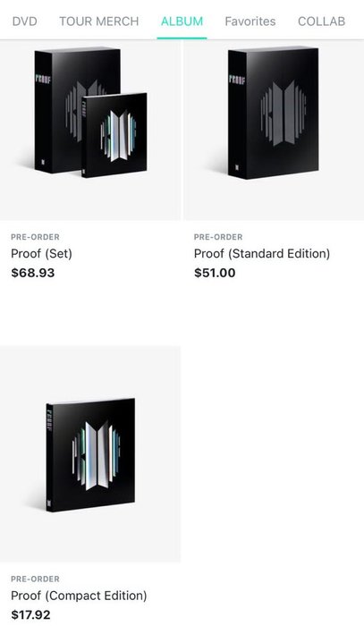
Task: Click the small compact album in Set image
Action: click(x=114, y=136)
